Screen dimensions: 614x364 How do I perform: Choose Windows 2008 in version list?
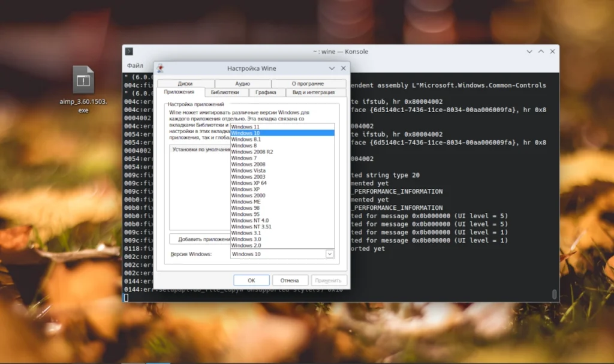pyautogui.click(x=282, y=164)
